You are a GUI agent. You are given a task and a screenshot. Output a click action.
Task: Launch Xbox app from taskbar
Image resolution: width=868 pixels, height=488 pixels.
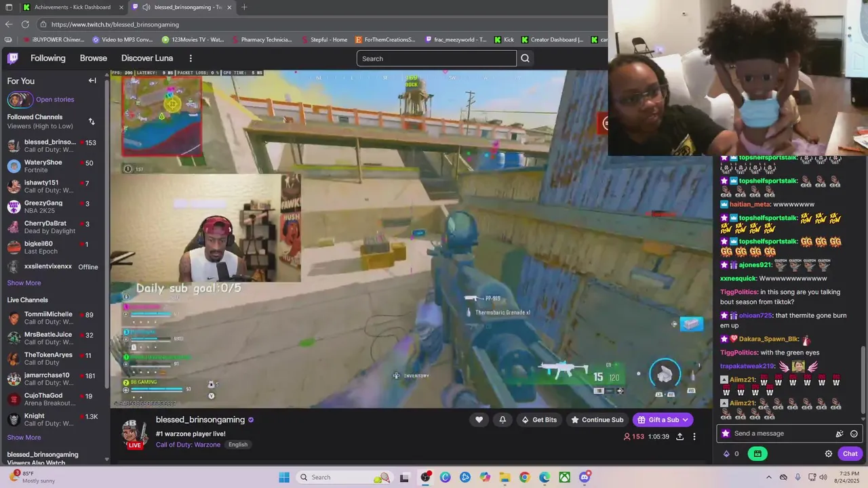click(564, 477)
